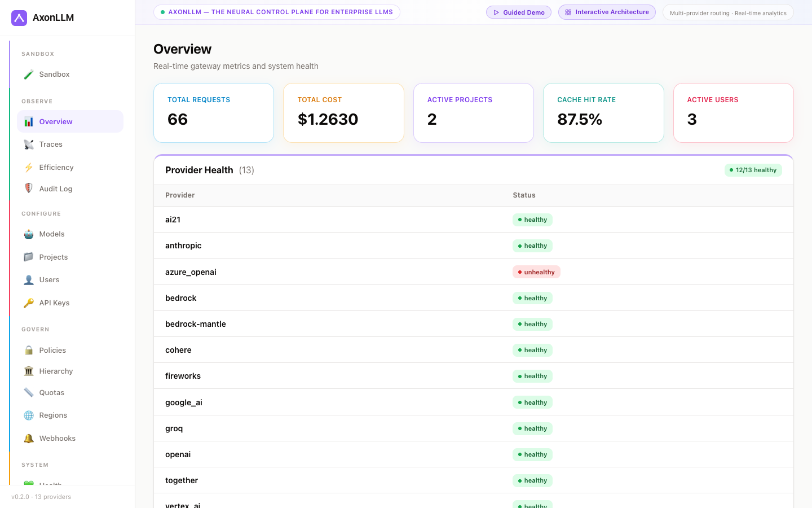
Task: Click the azure_openai provider name
Action: point(191,272)
